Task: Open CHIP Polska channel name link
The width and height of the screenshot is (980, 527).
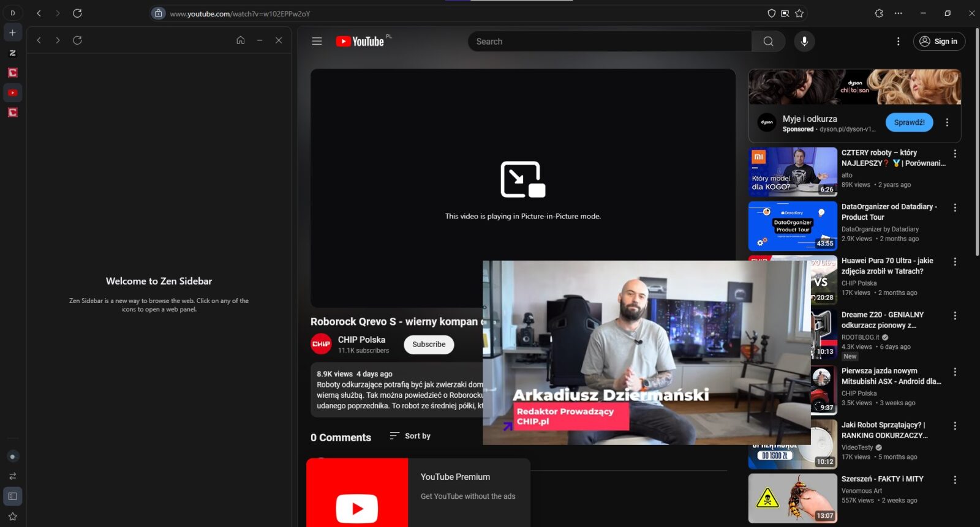Action: (361, 339)
